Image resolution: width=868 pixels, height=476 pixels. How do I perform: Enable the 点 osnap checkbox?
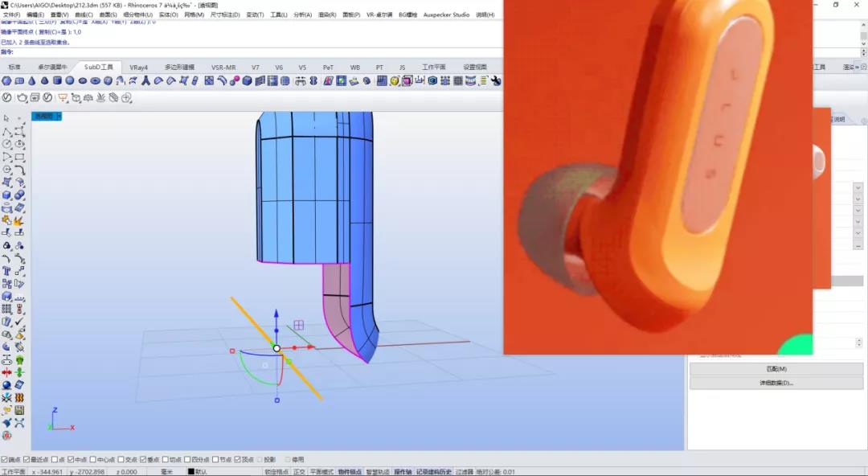55,459
